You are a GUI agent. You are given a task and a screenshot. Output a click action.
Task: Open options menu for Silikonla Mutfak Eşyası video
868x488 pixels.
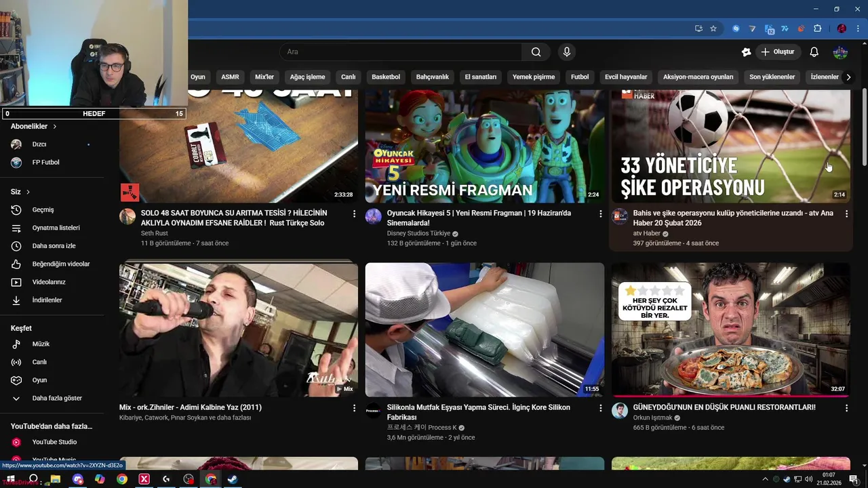600,409
